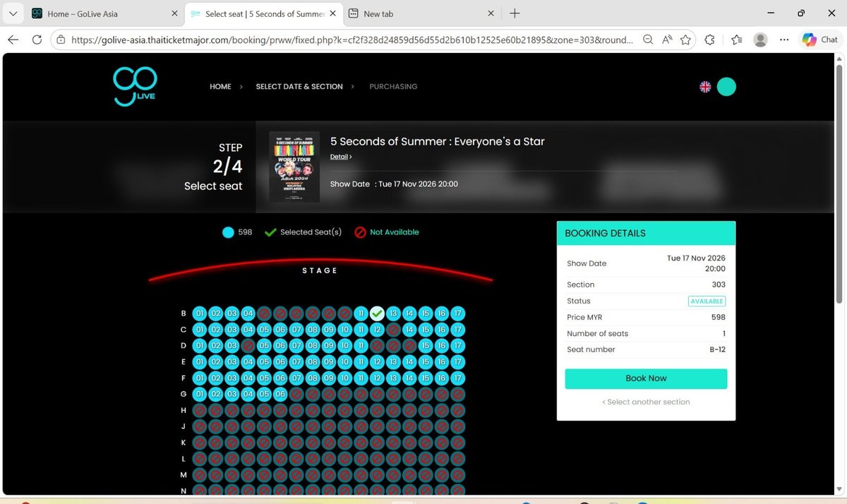Screen dimensions: 847x504
Task: Open the UK flag language selector
Action: click(704, 87)
